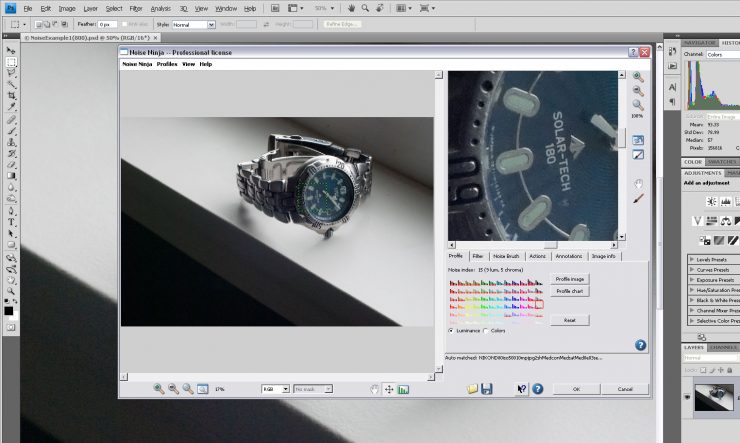This screenshot has height=443, width=740.
Task: Expand the Exposure Presets group
Action: (x=692, y=280)
